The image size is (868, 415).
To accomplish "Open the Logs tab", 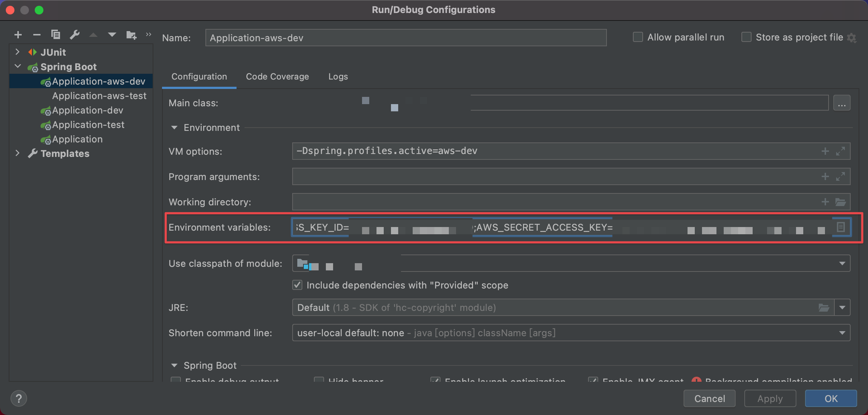I will (x=338, y=77).
